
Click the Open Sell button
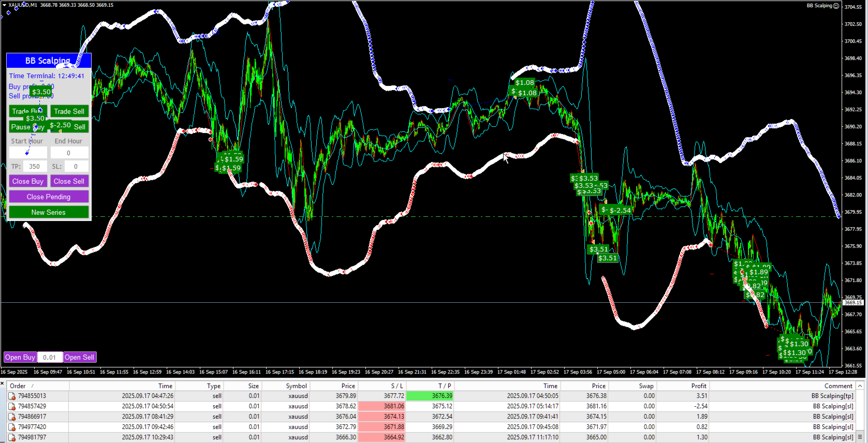[x=80, y=357]
